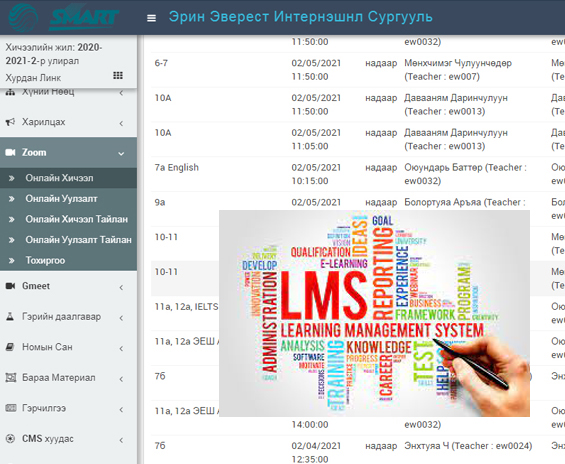Select the 9a class cell

tap(160, 202)
